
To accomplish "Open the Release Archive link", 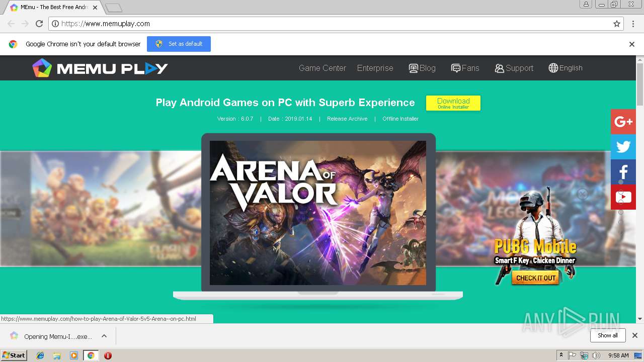I will tap(347, 119).
